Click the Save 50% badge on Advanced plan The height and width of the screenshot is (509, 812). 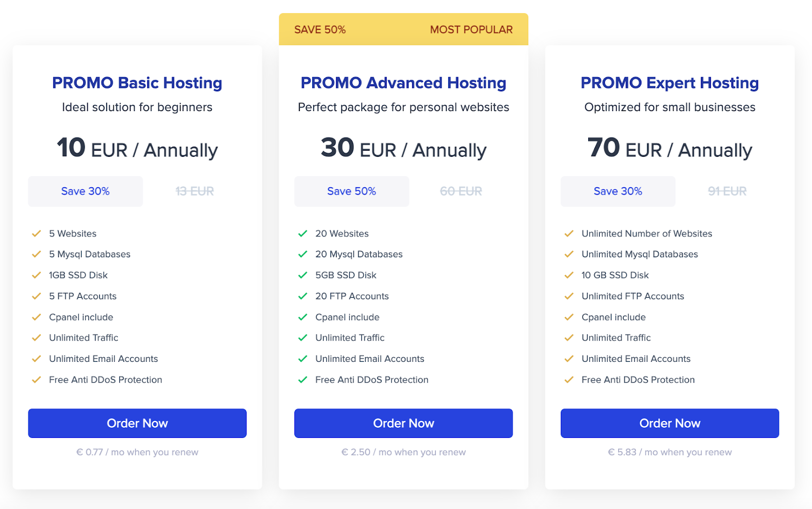351,191
